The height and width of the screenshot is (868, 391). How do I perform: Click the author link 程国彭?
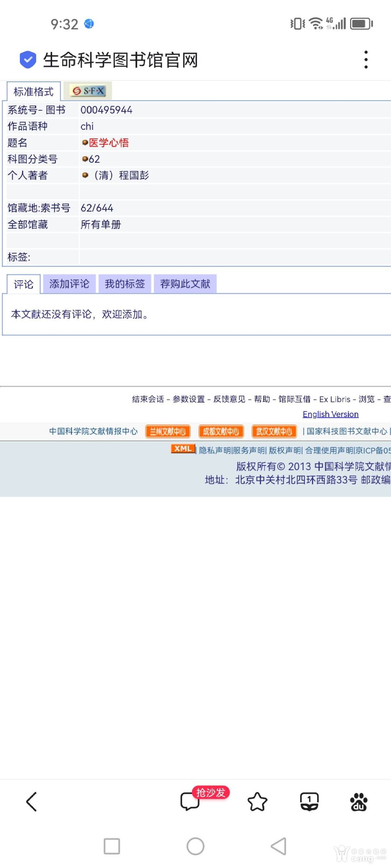pyautogui.click(x=134, y=175)
